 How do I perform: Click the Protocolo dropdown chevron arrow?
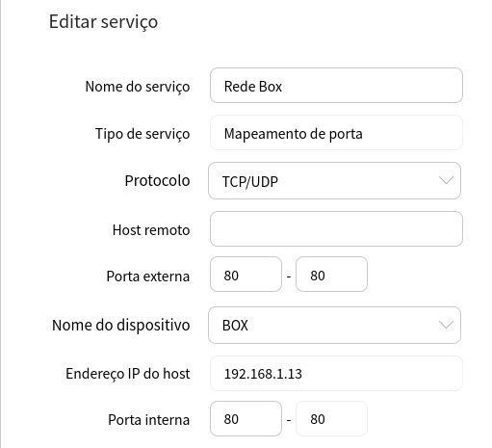(x=446, y=180)
